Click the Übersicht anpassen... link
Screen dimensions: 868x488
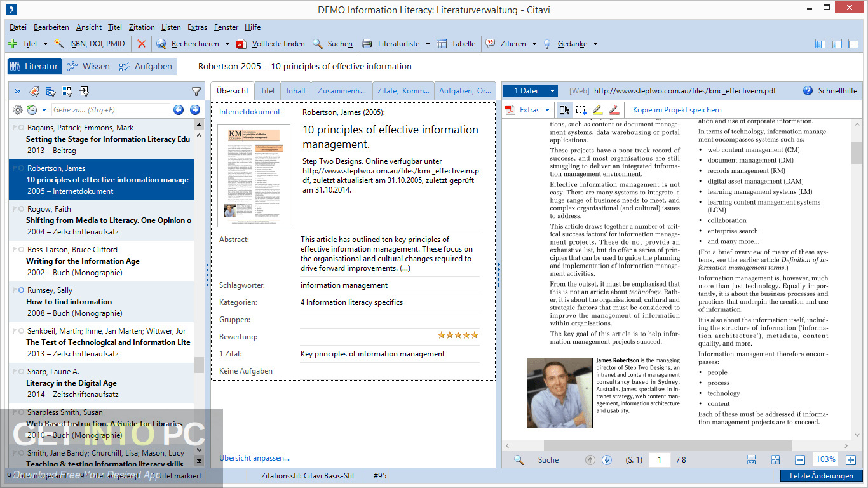[254, 458]
